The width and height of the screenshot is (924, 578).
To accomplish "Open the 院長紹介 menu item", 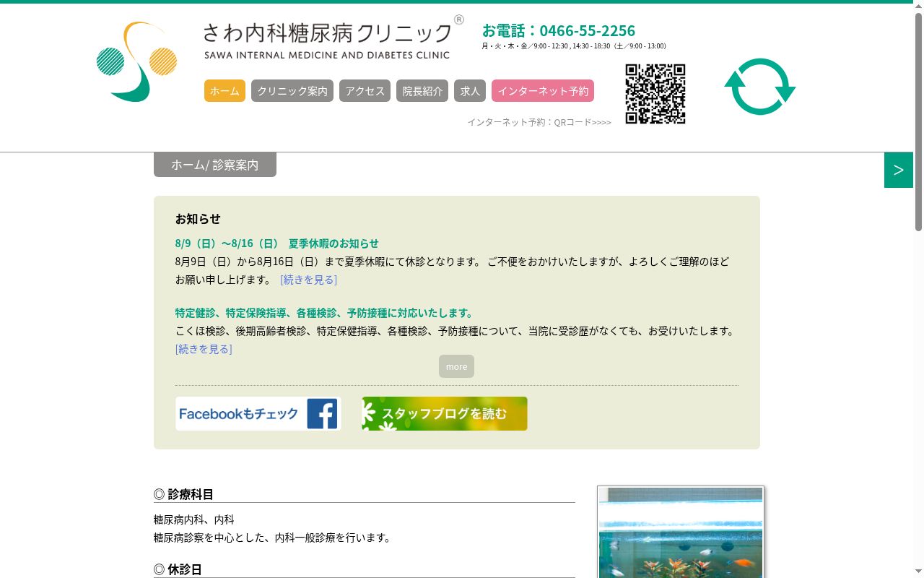I will 422,91.
